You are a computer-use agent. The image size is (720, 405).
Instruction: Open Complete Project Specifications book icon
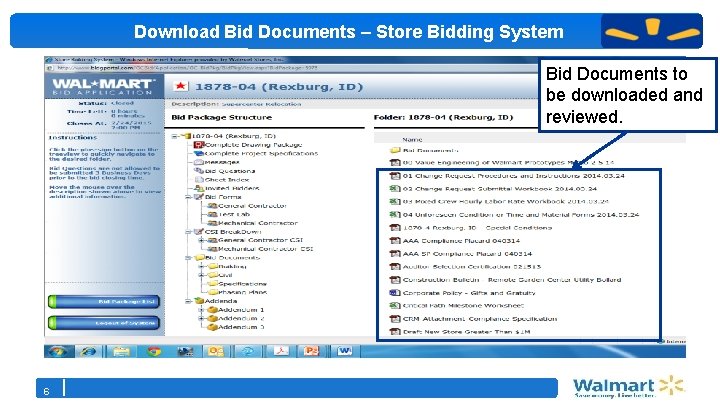[199, 153]
